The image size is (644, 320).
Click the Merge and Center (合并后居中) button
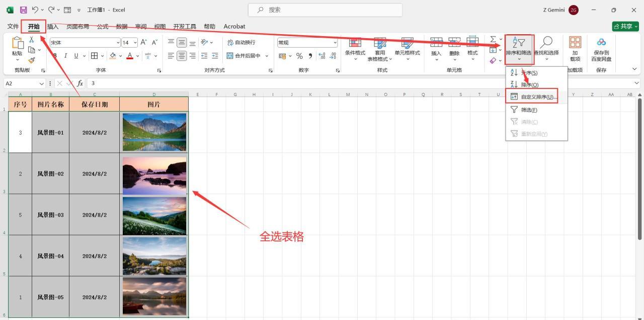245,56
